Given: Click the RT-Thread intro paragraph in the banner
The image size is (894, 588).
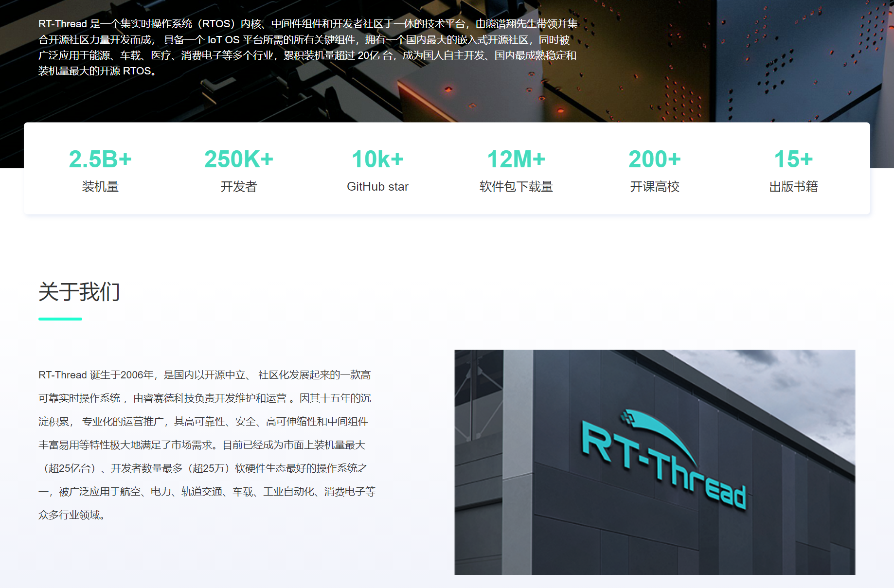Looking at the screenshot, I should (308, 47).
